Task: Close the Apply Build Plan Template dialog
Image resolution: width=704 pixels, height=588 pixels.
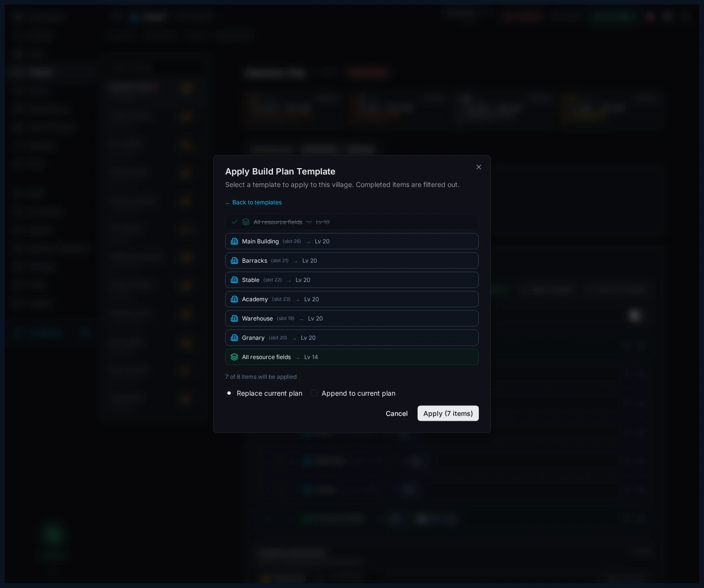Action: click(478, 167)
